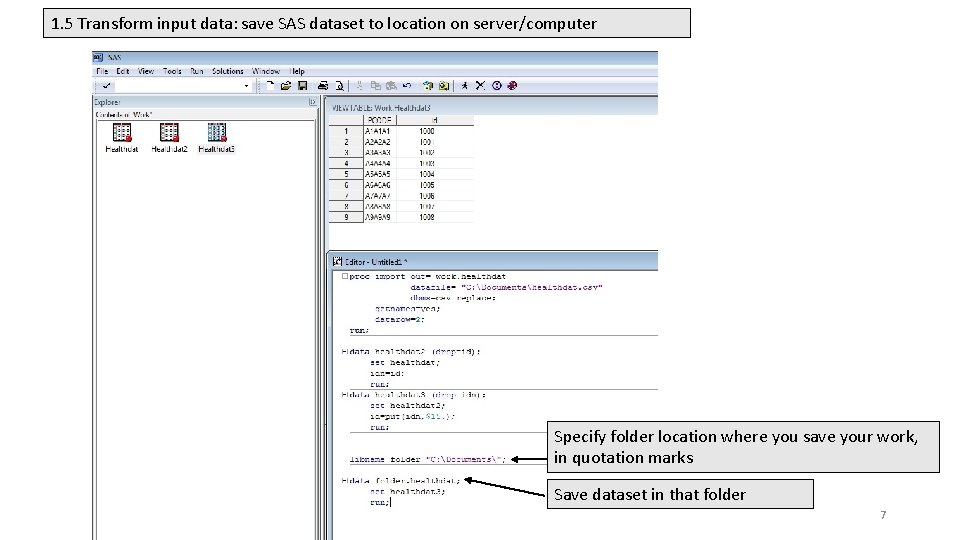The height and width of the screenshot is (540, 960).
Task: Click the Copy toolbar icon
Action: (375, 86)
